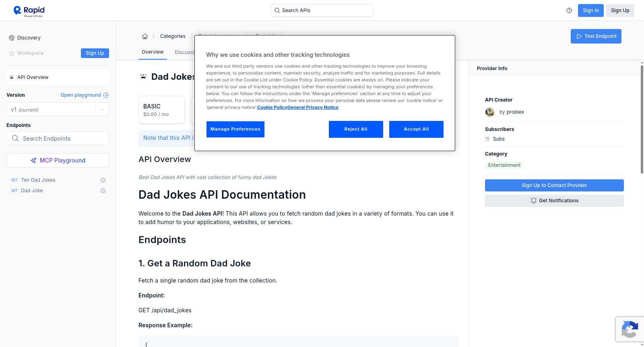
Task: Click info icon for Ten Dad Jokes
Action: [x=103, y=180]
